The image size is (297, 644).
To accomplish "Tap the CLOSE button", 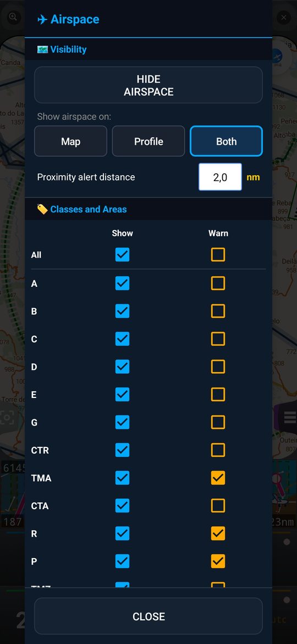I will click(x=148, y=616).
